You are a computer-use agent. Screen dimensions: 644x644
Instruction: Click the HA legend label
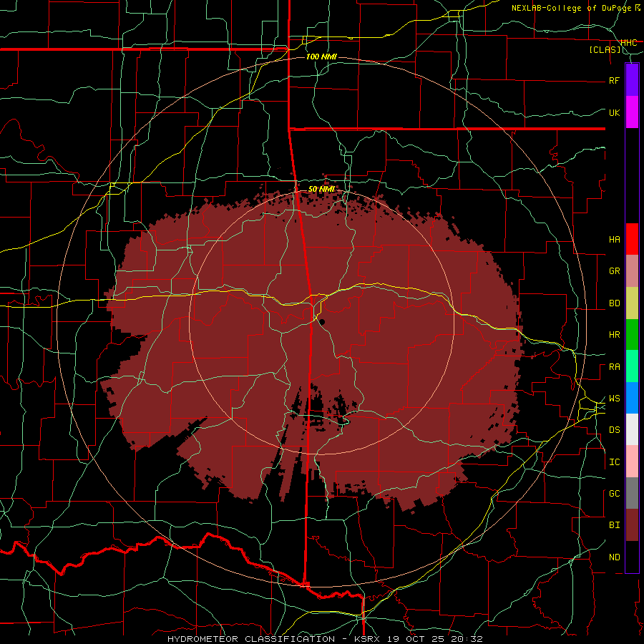click(614, 240)
